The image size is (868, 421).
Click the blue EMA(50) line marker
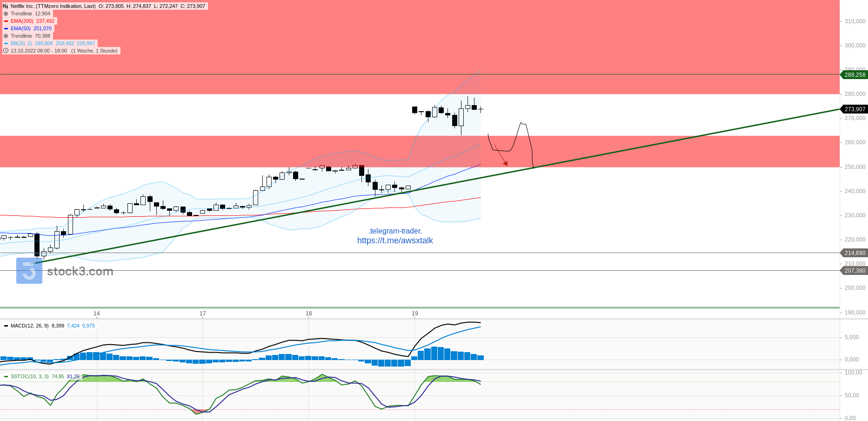(x=6, y=28)
